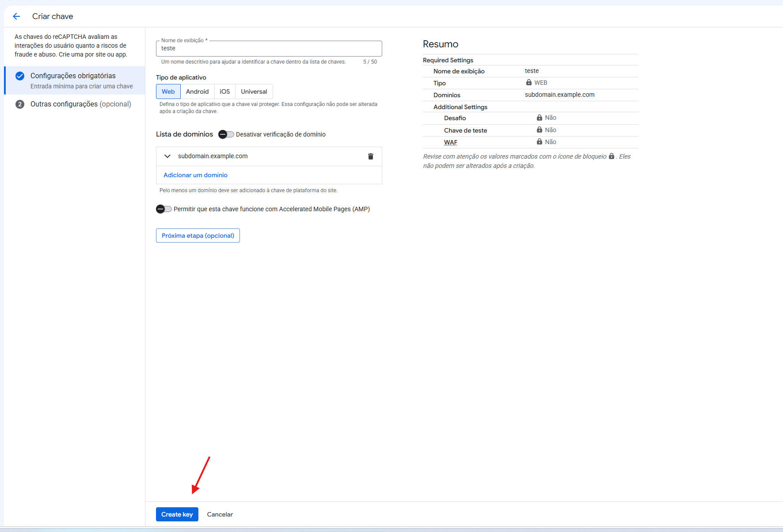Screen dimensions: 783x532
Task: Focus the Nome de exibição input field
Action: click(269, 49)
